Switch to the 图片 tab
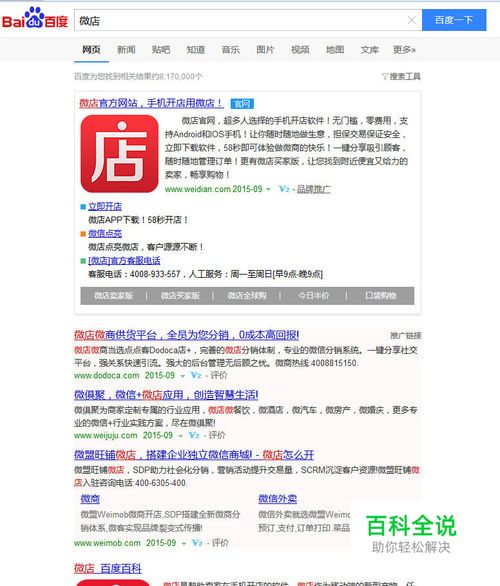Image resolution: width=500 pixels, height=586 pixels. (x=265, y=50)
